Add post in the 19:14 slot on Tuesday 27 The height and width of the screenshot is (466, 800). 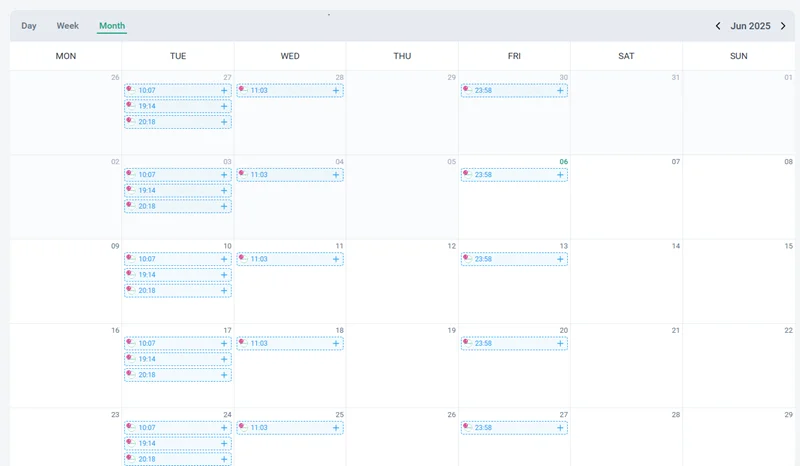[224, 106]
